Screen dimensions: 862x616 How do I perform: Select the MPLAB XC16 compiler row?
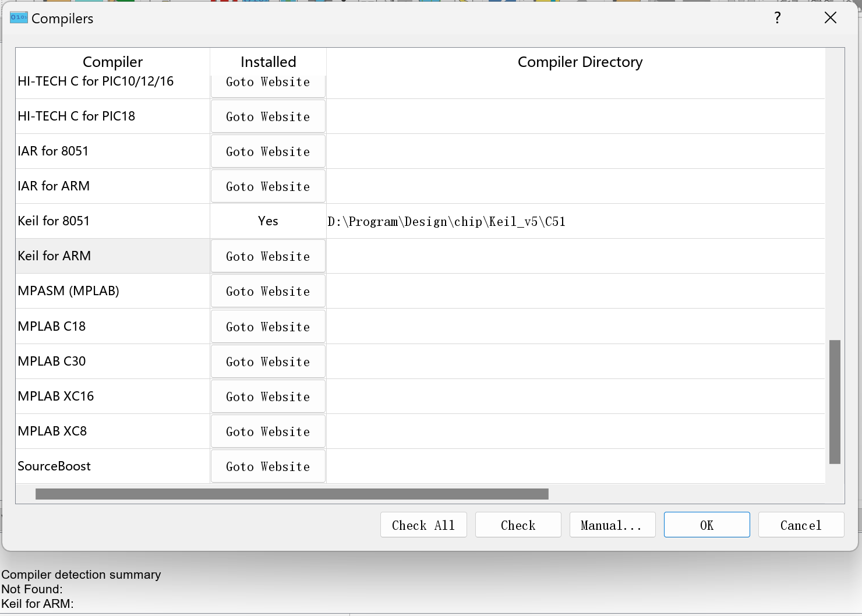click(x=56, y=396)
